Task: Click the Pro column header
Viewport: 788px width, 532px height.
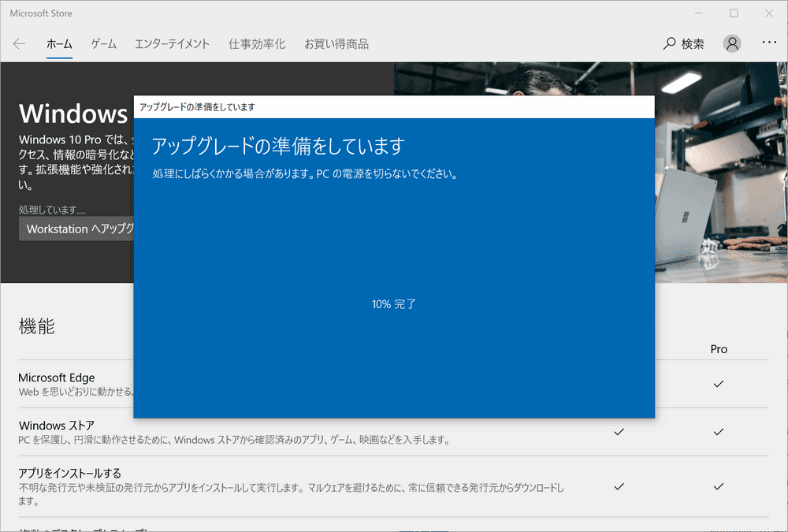Action: point(719,349)
